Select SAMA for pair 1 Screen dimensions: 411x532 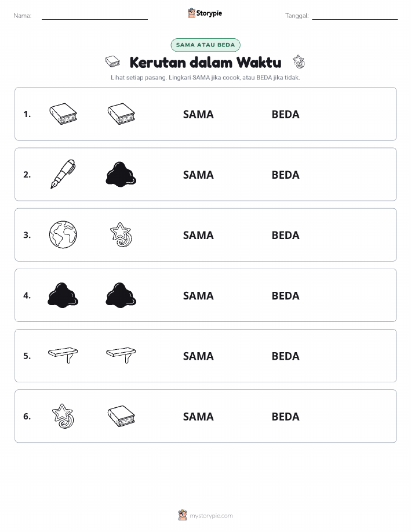[198, 114]
